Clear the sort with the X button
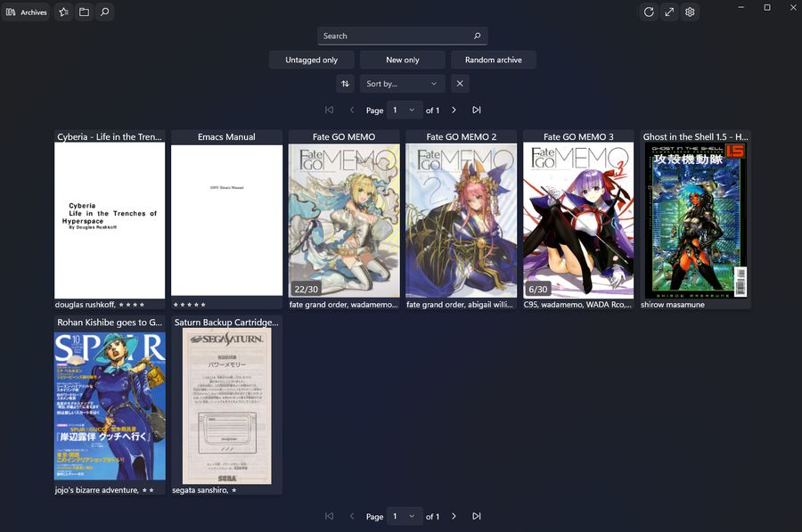 (460, 84)
